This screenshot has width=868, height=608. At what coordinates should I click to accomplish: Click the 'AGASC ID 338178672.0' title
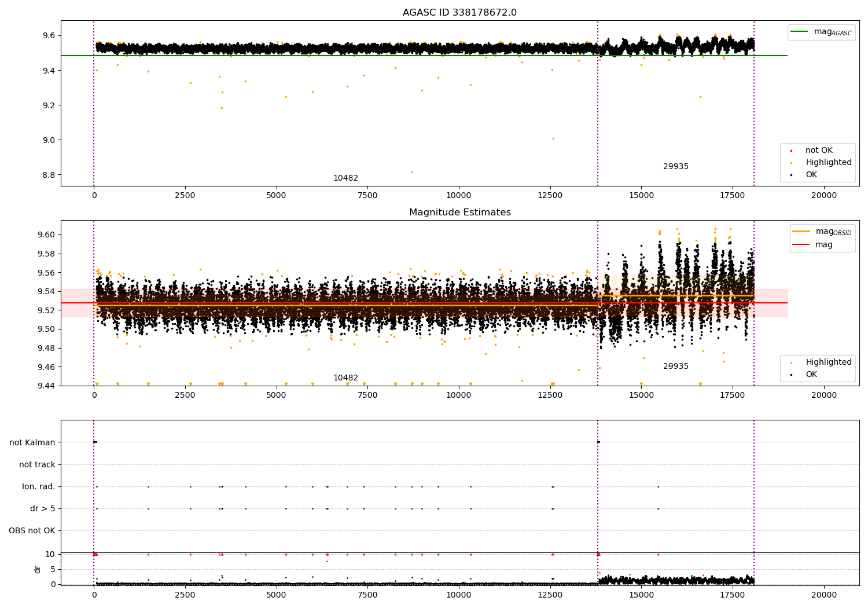[x=459, y=13]
